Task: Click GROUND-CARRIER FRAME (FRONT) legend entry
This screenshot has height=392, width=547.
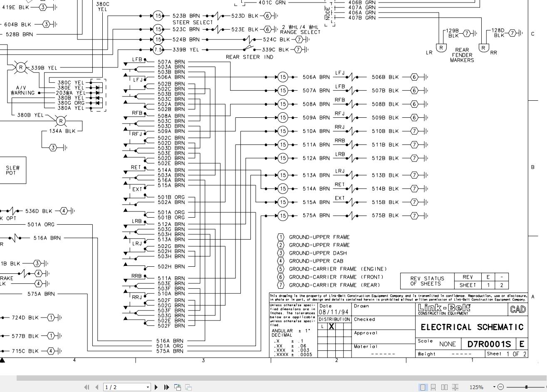Action: (x=336, y=277)
